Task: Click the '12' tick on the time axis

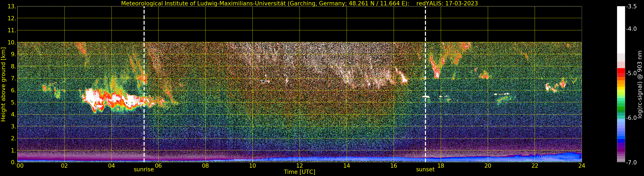Action: (x=300, y=166)
